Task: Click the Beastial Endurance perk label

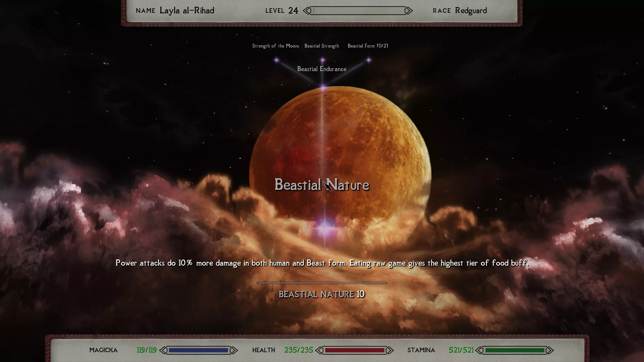Action: click(x=322, y=69)
